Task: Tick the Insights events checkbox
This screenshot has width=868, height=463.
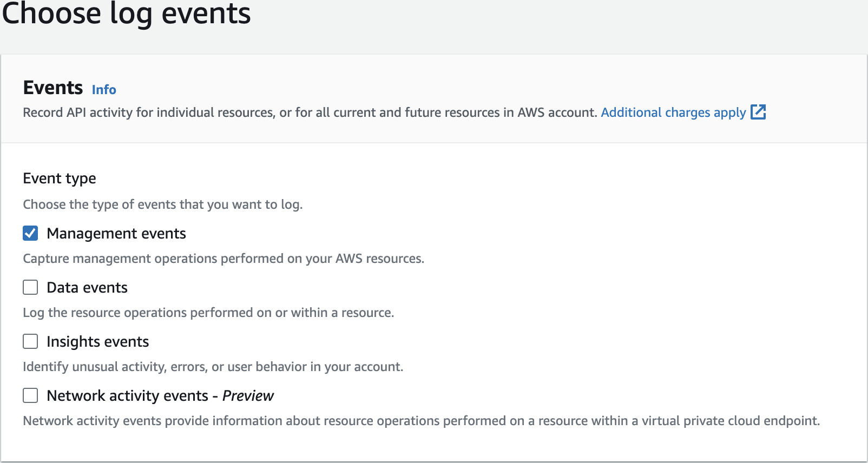Action: click(x=30, y=341)
